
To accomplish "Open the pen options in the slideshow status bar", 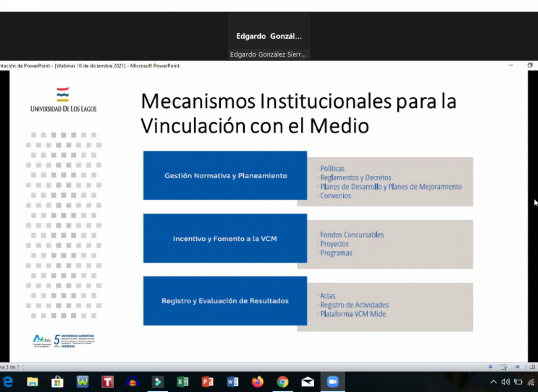I will pyautogui.click(x=504, y=367).
